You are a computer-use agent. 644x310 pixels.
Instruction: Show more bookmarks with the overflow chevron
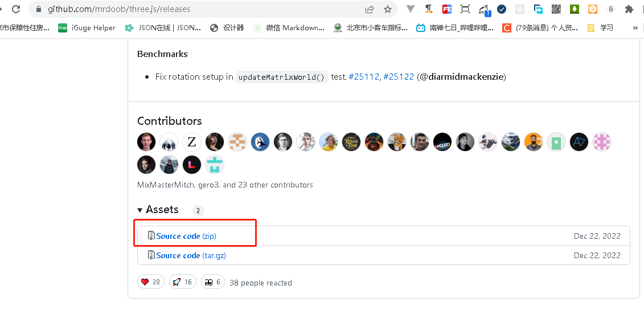pyautogui.click(x=635, y=28)
